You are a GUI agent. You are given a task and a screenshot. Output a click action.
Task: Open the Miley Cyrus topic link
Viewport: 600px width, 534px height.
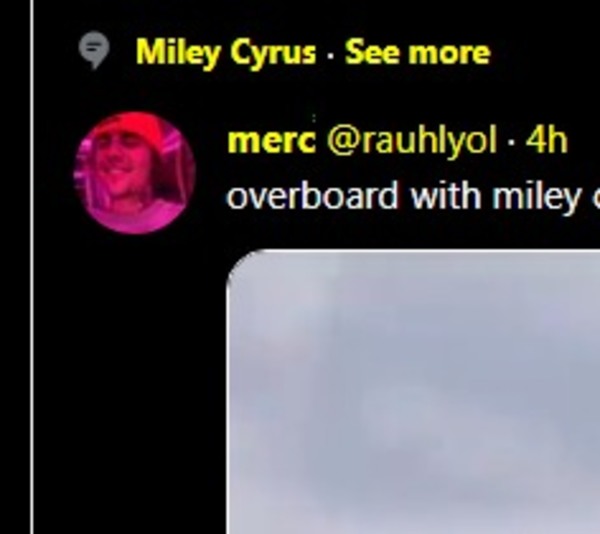pyautogui.click(x=226, y=53)
